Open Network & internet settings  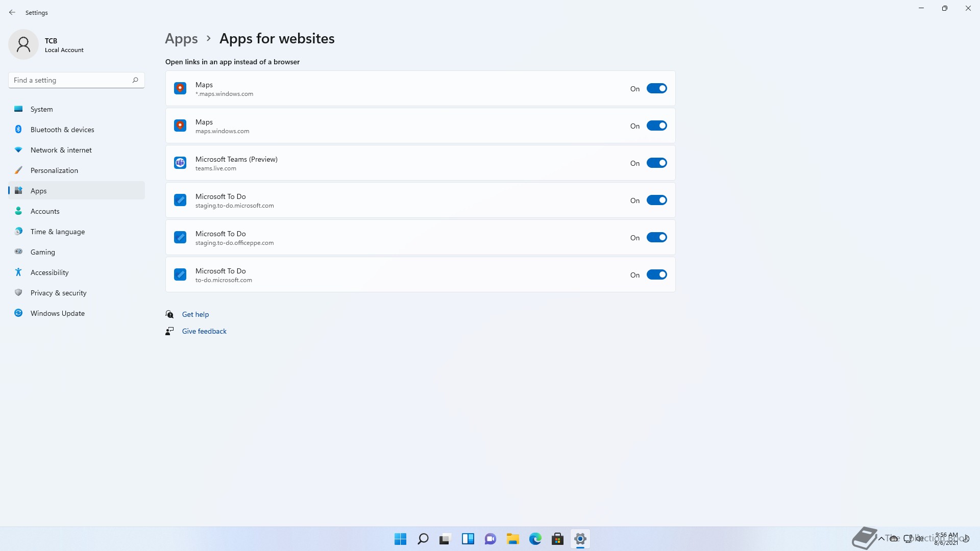click(77, 150)
